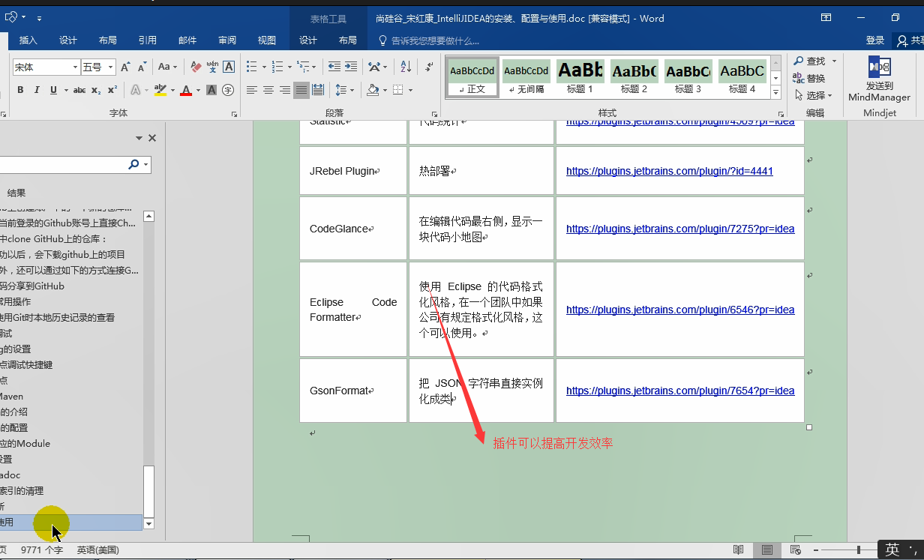
Task: Open the 选择 (Select) dropdown
Action: [814, 95]
